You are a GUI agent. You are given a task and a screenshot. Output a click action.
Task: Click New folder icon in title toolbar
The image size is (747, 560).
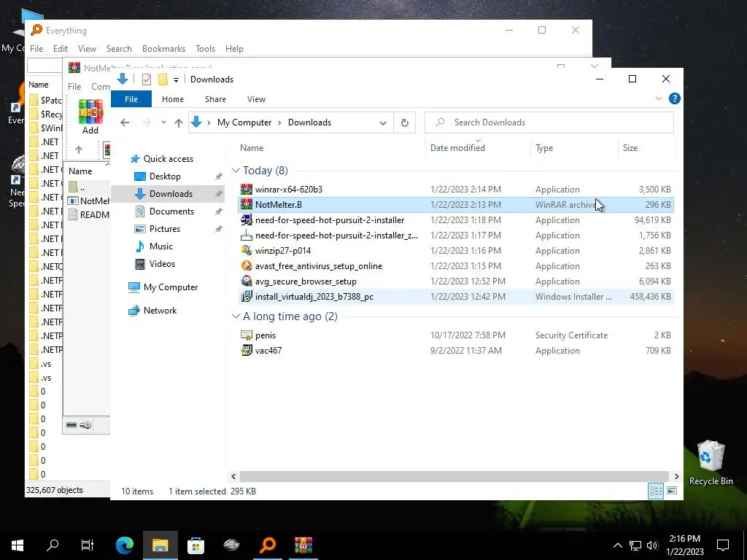(163, 79)
